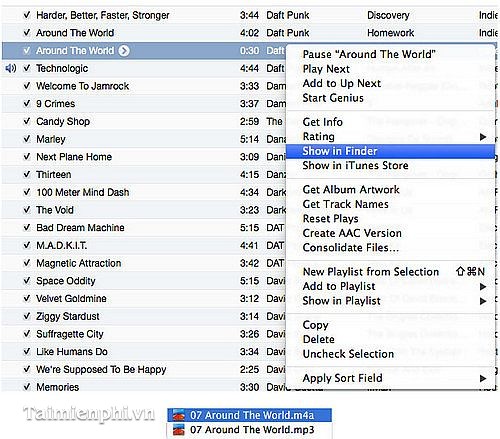Select the 07 Around The World.mp3 file

249,430
